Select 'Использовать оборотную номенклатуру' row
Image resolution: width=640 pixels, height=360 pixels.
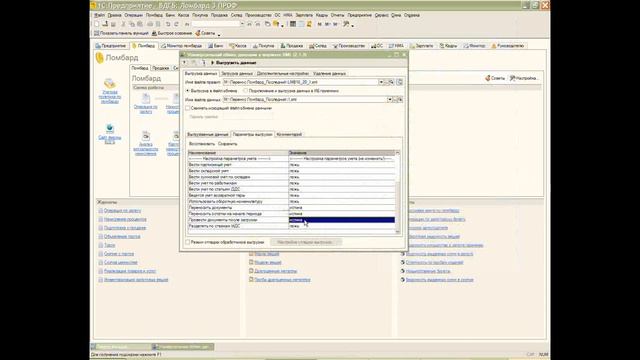pyautogui.click(x=291, y=202)
